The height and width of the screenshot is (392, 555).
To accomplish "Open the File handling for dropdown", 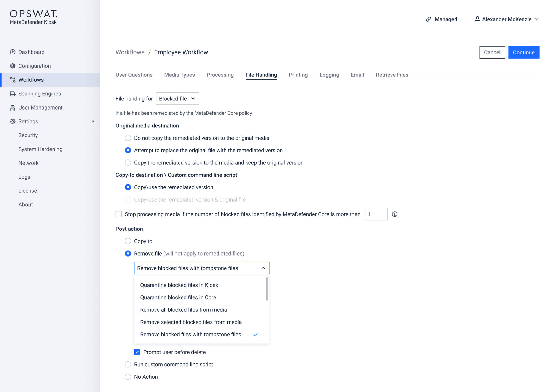I will click(177, 98).
